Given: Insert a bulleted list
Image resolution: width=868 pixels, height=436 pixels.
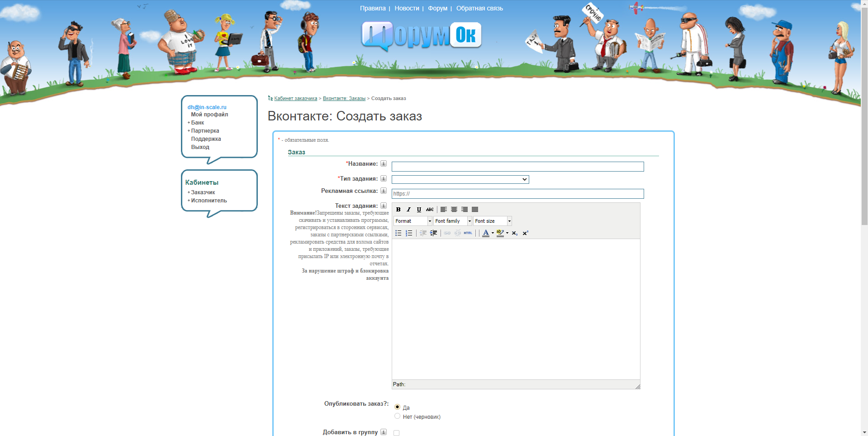Looking at the screenshot, I should (398, 233).
